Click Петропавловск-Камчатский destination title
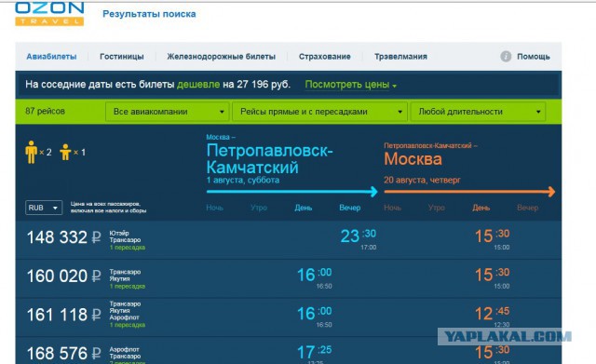The image size is (596, 364). (x=269, y=159)
